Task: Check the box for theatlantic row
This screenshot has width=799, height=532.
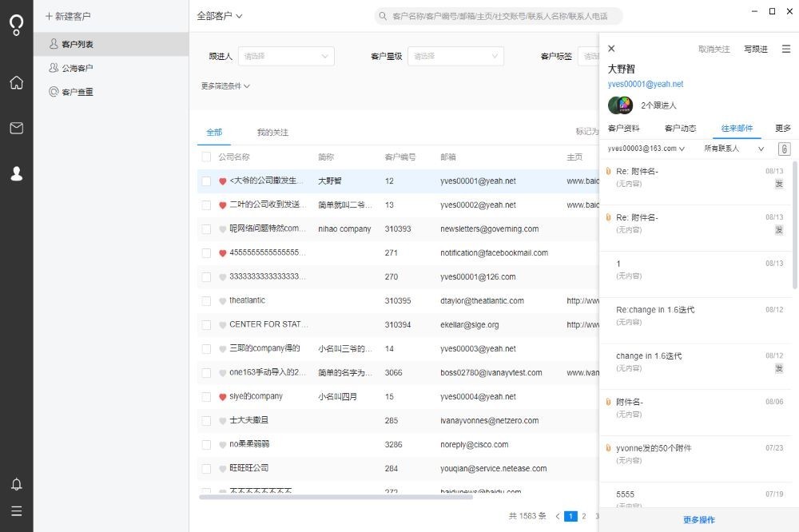Action: click(x=206, y=301)
